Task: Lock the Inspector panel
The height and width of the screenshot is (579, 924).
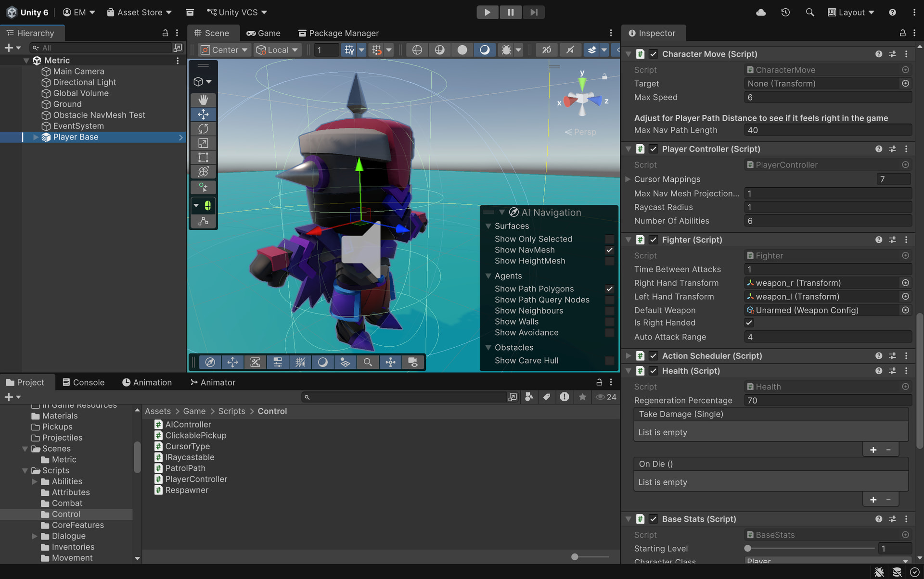Action: 903,33
